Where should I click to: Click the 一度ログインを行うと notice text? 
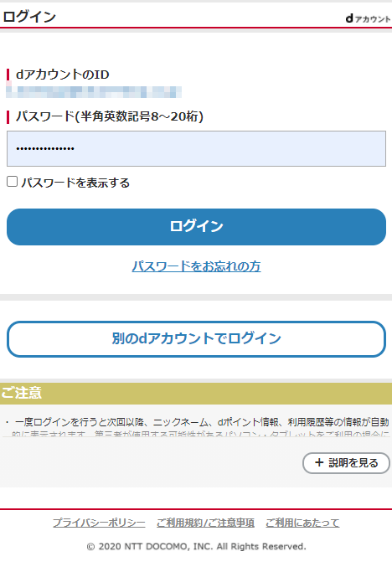(x=202, y=422)
